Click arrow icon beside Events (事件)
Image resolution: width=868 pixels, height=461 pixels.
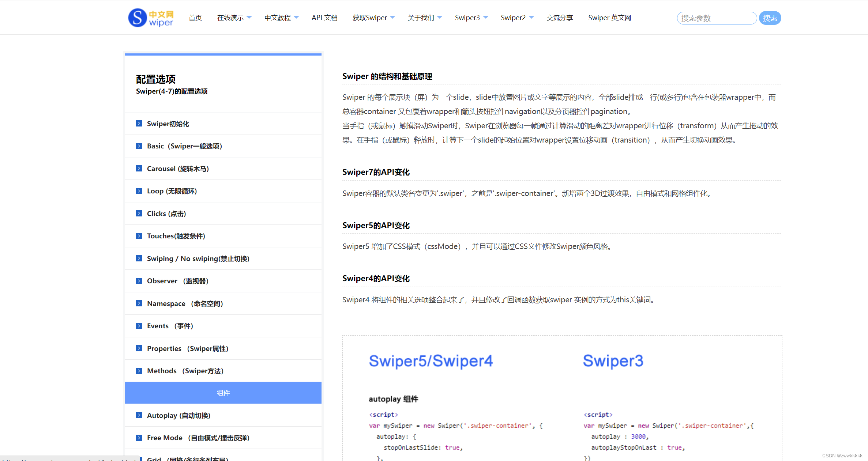click(x=139, y=326)
